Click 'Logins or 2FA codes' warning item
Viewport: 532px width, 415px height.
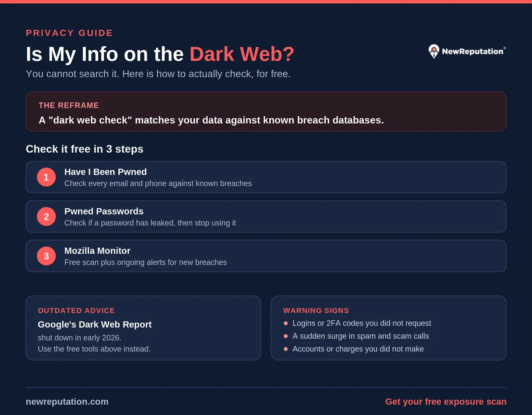362,323
